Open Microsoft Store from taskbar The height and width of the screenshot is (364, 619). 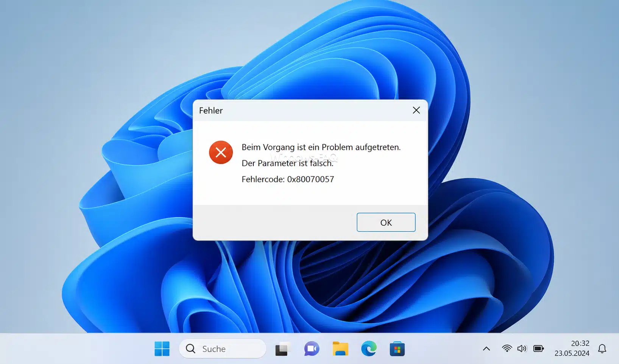click(x=397, y=349)
